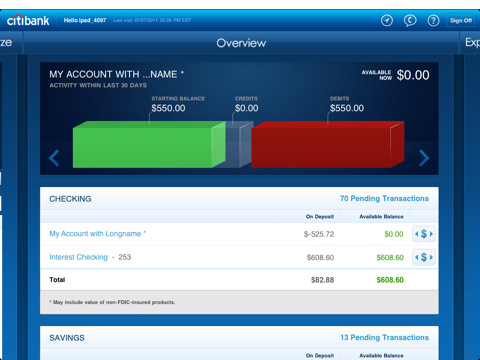Open the Interest Checking account
This screenshot has width=480, height=360.
pos(78,257)
